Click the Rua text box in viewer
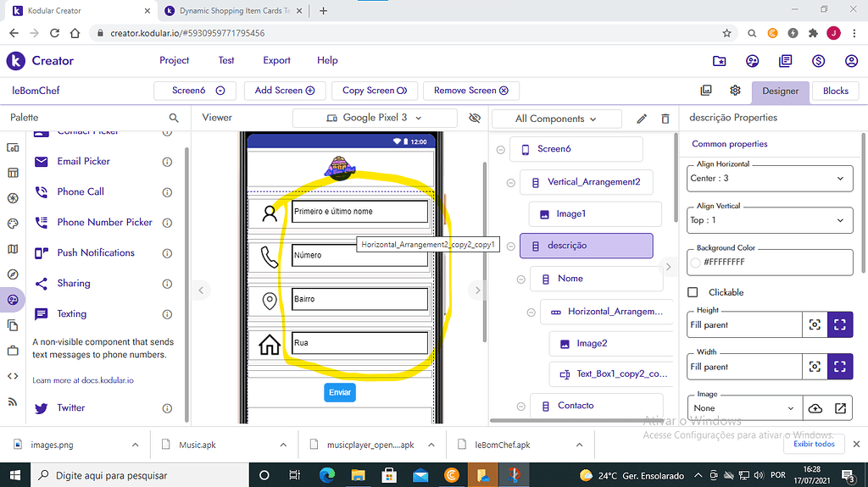 (359, 343)
